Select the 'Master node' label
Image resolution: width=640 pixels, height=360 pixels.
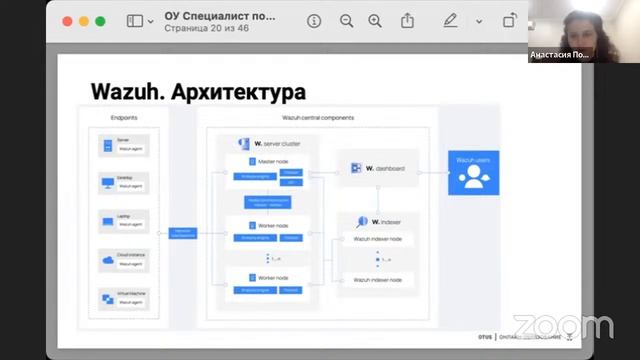pyautogui.click(x=273, y=162)
